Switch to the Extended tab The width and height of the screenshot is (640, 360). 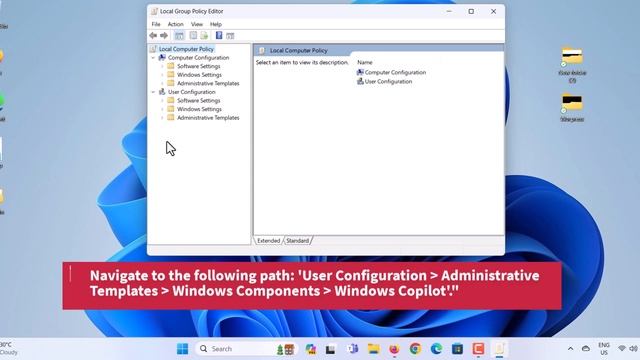point(268,240)
